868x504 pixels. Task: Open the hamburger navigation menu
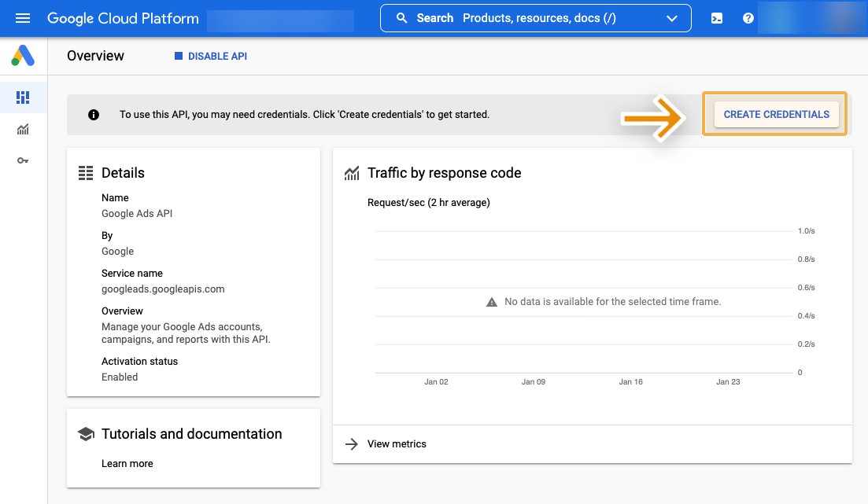click(x=23, y=18)
